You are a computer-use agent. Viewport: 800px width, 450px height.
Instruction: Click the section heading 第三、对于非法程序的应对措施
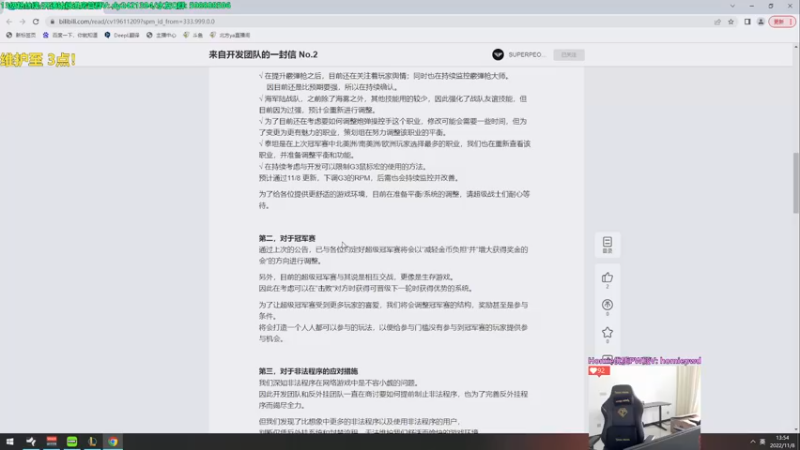point(308,371)
